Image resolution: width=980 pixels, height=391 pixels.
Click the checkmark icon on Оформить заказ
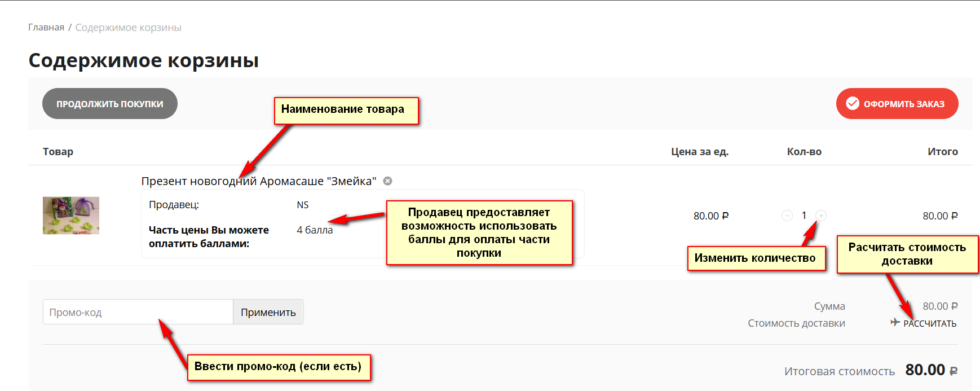pyautogui.click(x=853, y=103)
